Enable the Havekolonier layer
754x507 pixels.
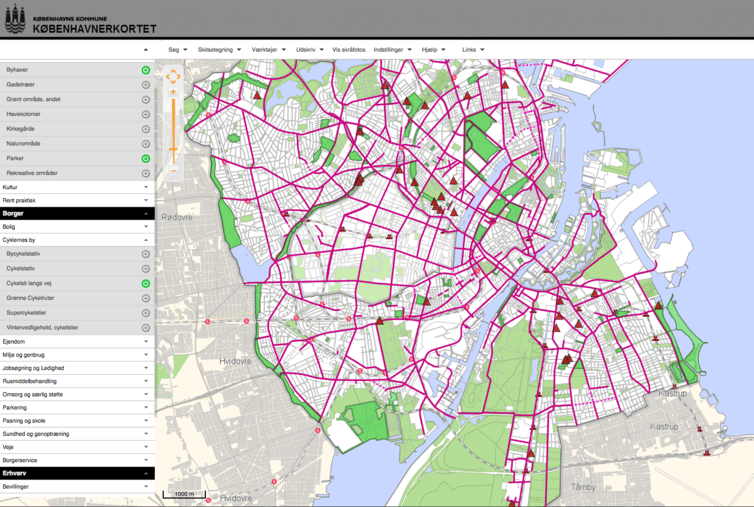point(146,114)
